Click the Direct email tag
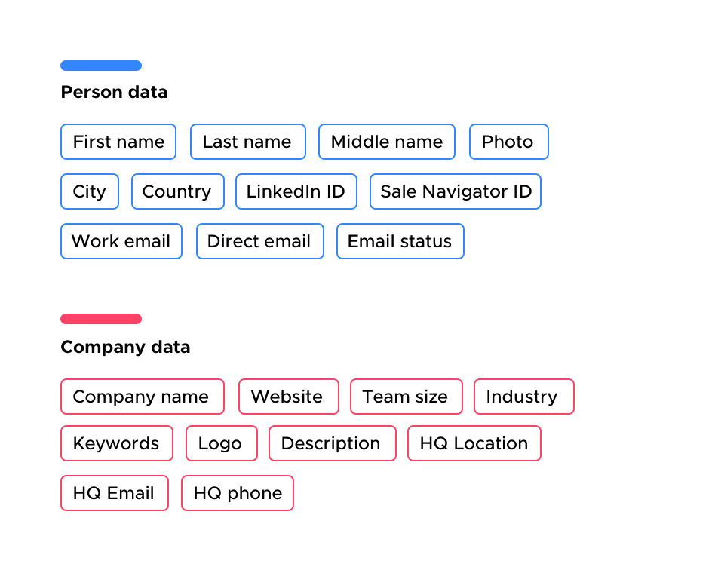715x588 pixels. coord(259,241)
